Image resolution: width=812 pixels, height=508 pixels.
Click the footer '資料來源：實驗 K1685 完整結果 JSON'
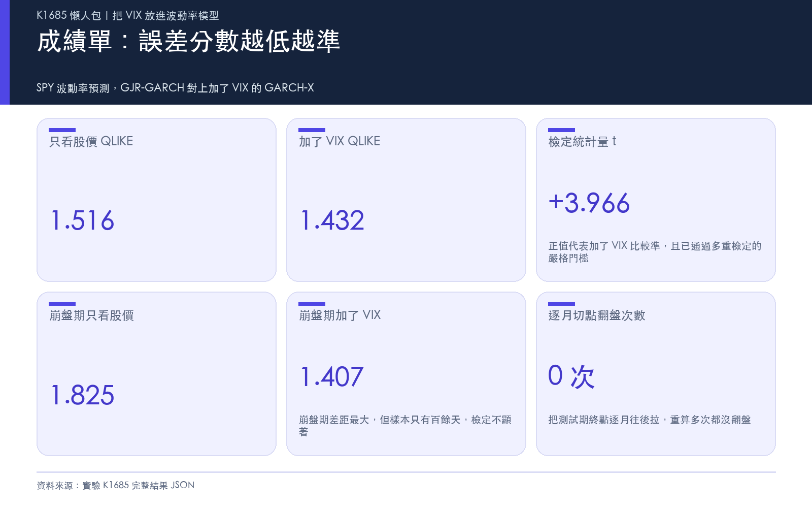coord(116,485)
